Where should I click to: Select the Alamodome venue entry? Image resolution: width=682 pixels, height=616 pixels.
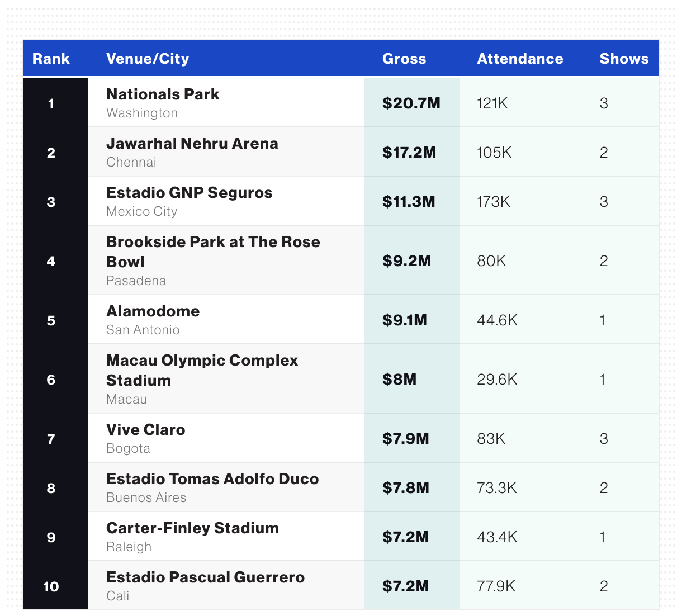(153, 311)
